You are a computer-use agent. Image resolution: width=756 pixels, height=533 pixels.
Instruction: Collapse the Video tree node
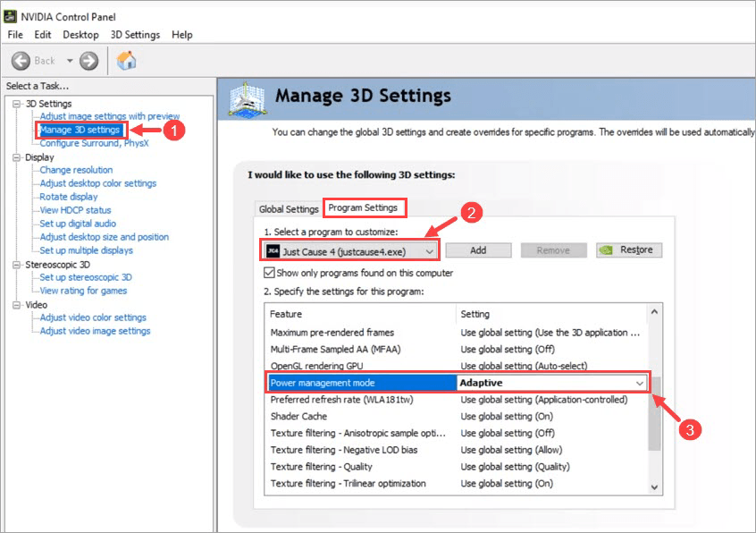[x=17, y=305]
